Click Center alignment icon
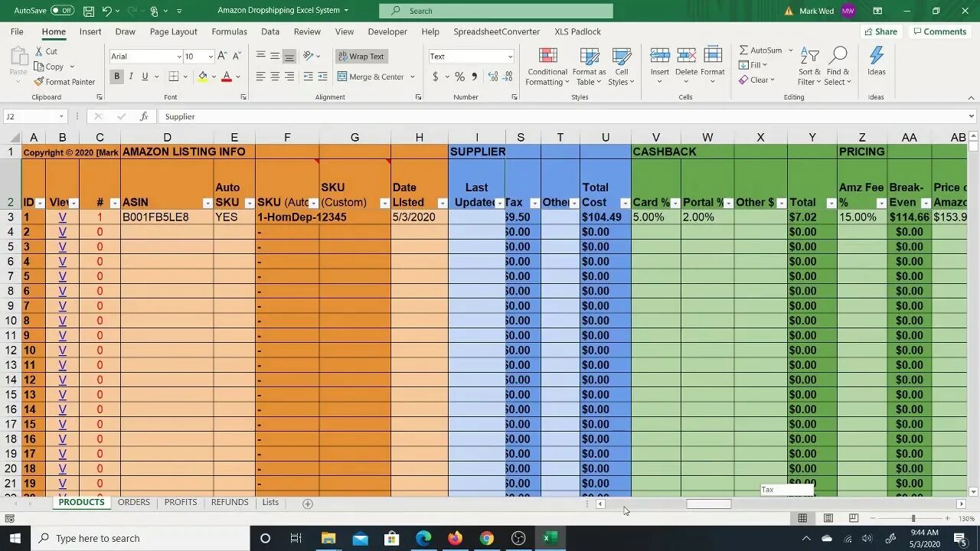This screenshot has height=551, width=980. click(275, 77)
